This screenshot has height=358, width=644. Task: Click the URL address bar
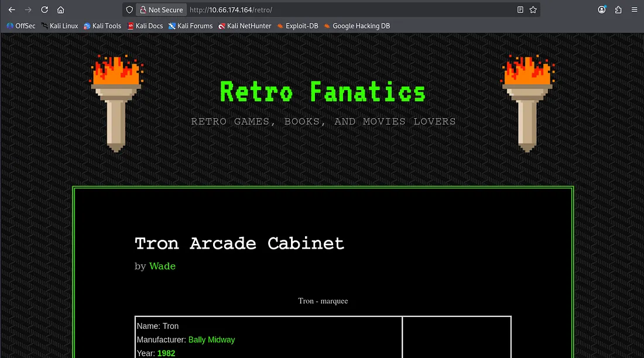[351, 10]
